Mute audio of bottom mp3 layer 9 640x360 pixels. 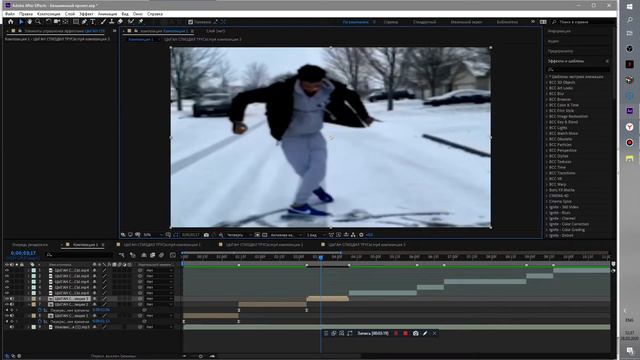pyautogui.click(x=12, y=327)
